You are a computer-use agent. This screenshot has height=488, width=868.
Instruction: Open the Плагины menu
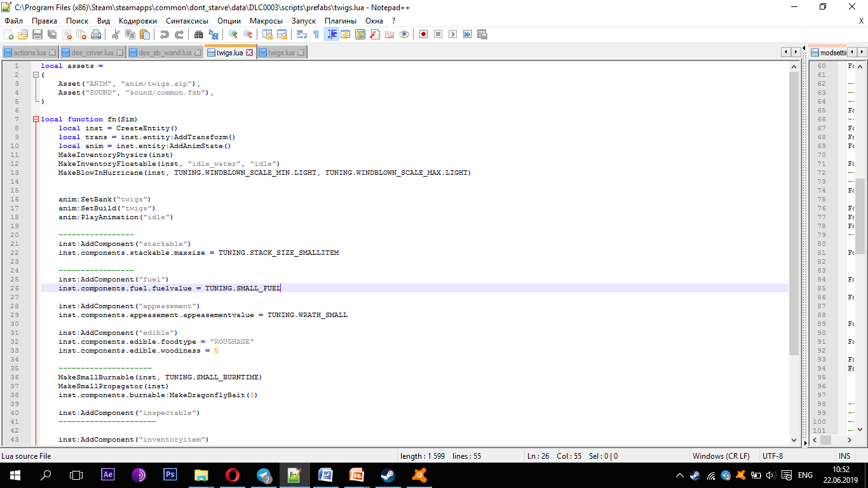(341, 21)
